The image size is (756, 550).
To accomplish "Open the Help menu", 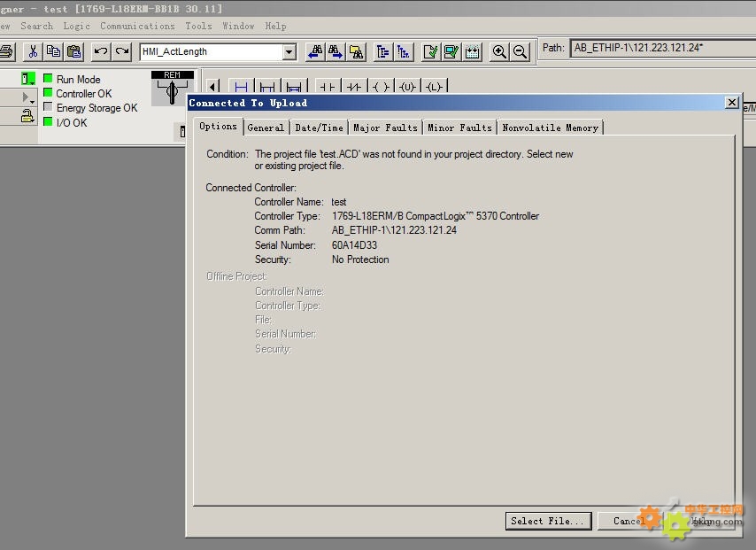I will (x=275, y=26).
